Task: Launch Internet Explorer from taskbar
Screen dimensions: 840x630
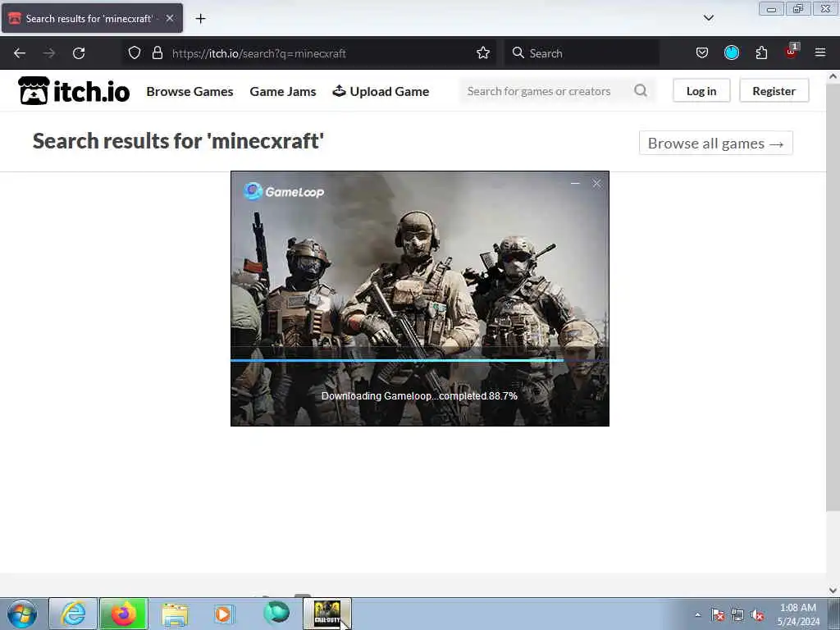Action: point(73,614)
